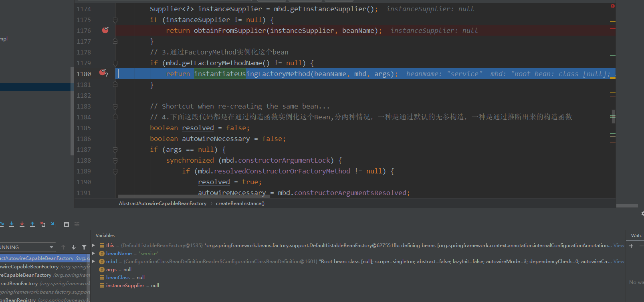Screen dimensions: 644x302
Task: Toggle the breakpoint on line 1176
Action: [105, 30]
